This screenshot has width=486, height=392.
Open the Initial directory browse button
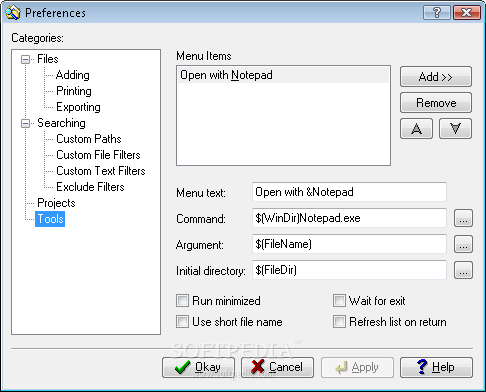[x=463, y=270]
